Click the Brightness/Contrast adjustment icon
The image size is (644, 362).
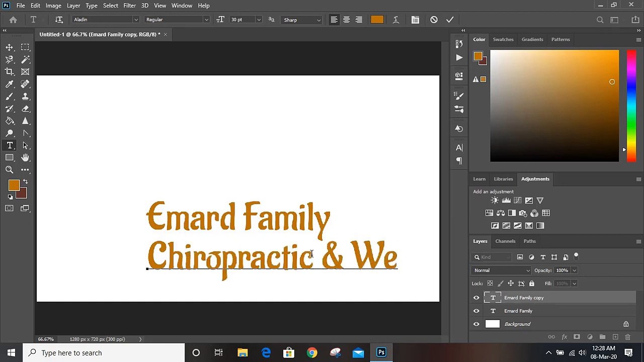pyautogui.click(x=495, y=200)
